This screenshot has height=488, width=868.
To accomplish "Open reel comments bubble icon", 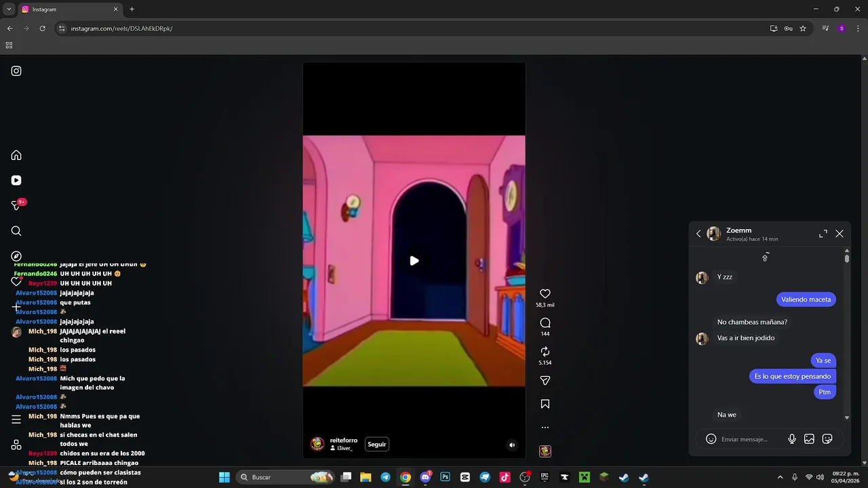I will 545,323.
